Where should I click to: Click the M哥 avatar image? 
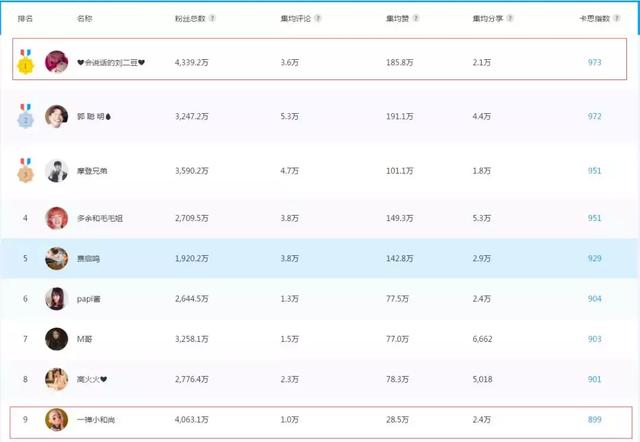point(57,339)
